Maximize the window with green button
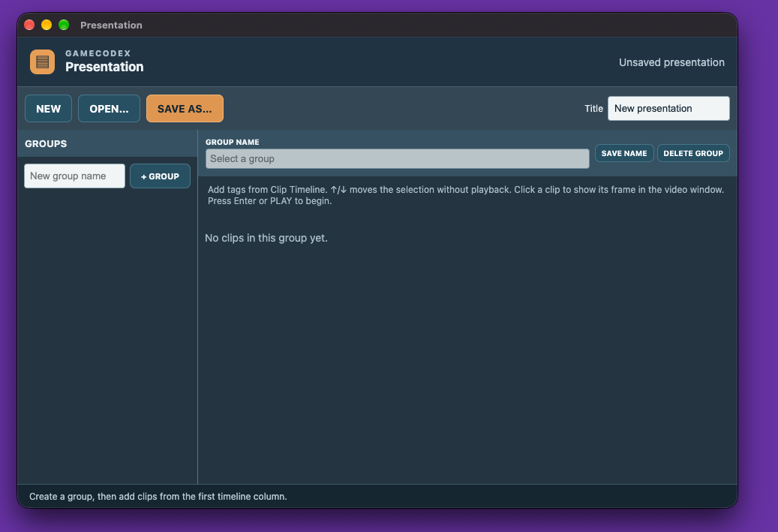The width and height of the screenshot is (778, 532). coord(64,25)
